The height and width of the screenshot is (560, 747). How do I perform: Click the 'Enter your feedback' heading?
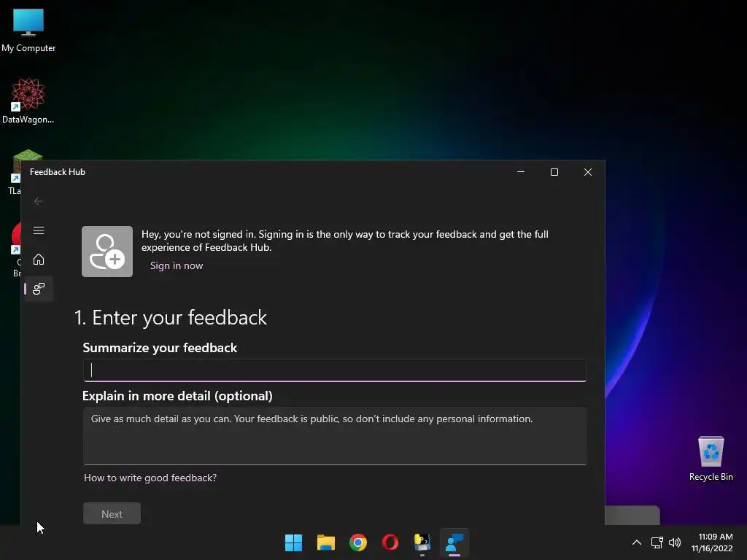click(x=170, y=318)
